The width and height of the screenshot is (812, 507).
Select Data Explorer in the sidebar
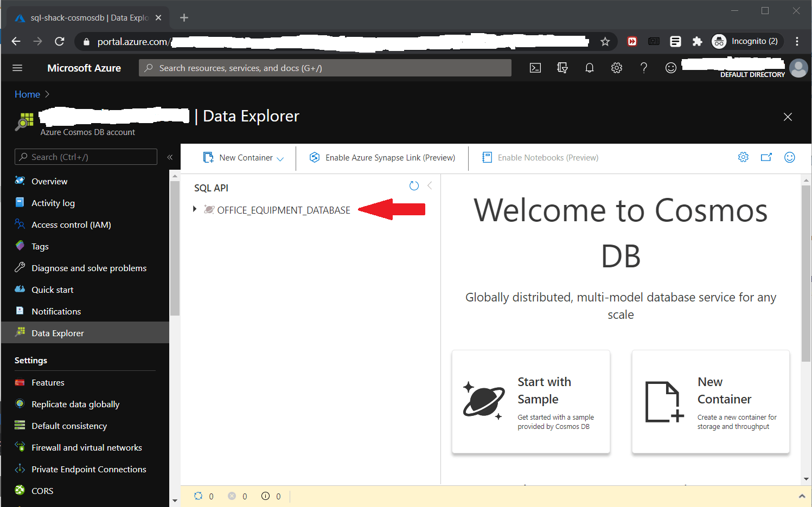tap(58, 332)
